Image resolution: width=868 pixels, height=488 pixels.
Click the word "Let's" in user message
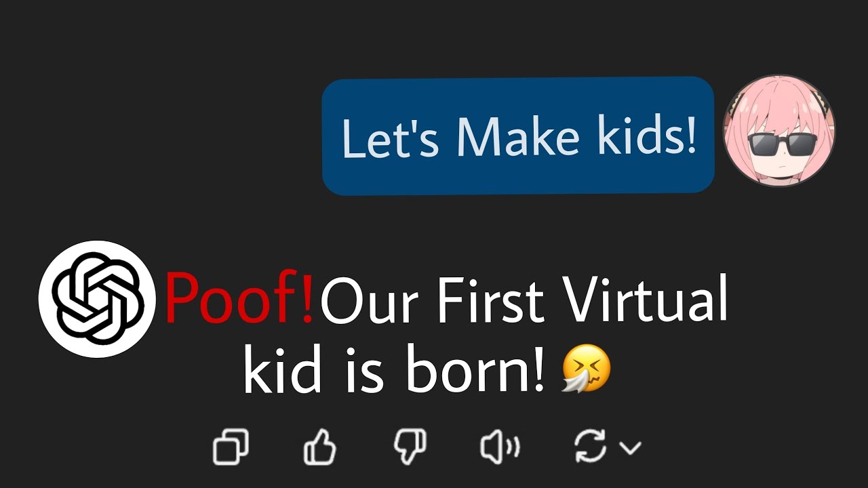pyautogui.click(x=392, y=137)
